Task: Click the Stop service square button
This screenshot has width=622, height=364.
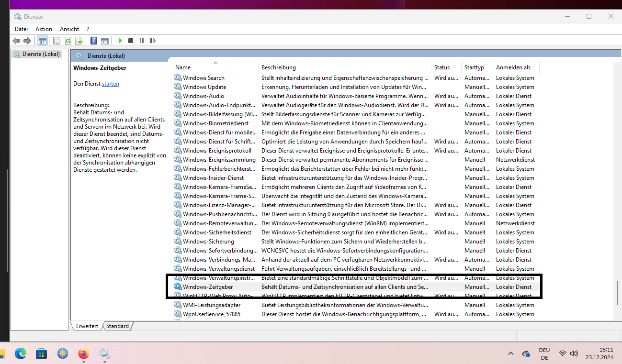Action: coord(131,41)
